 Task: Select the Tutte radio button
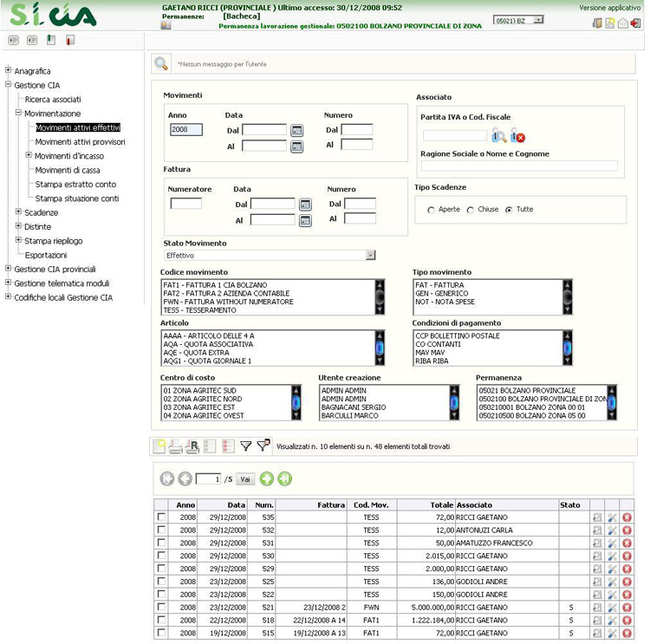509,211
